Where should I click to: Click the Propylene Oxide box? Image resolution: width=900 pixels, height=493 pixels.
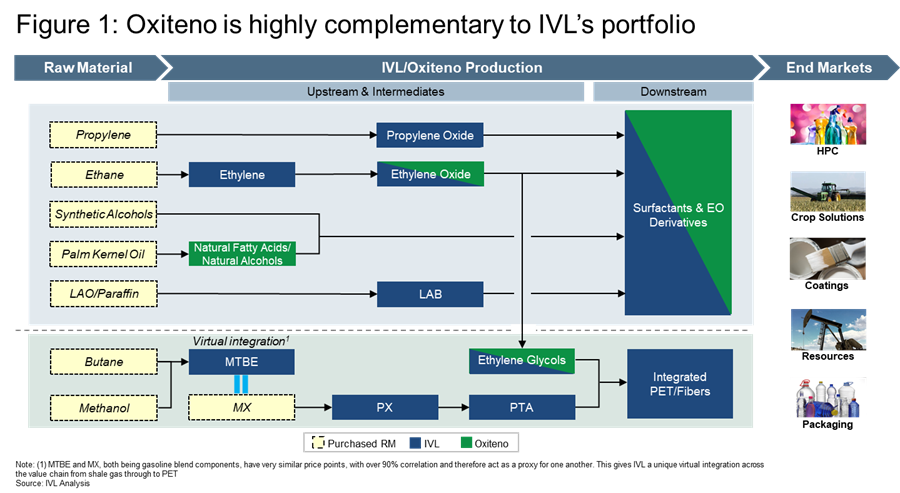coord(430,135)
